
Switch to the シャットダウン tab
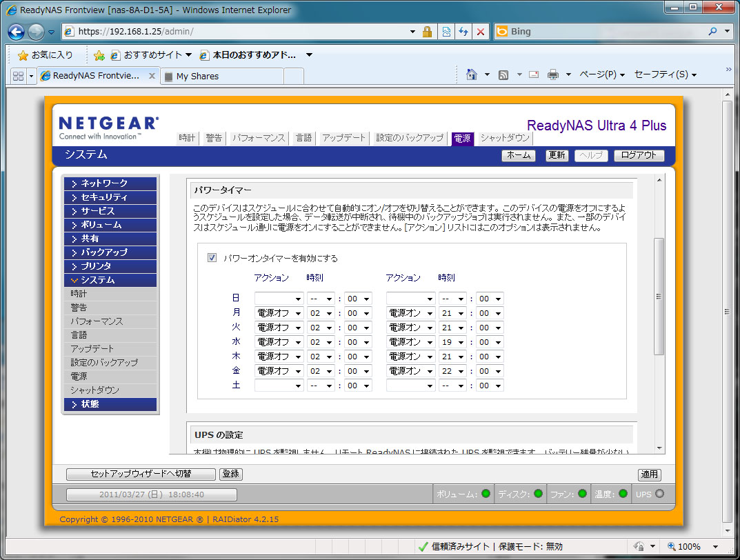pyautogui.click(x=504, y=138)
